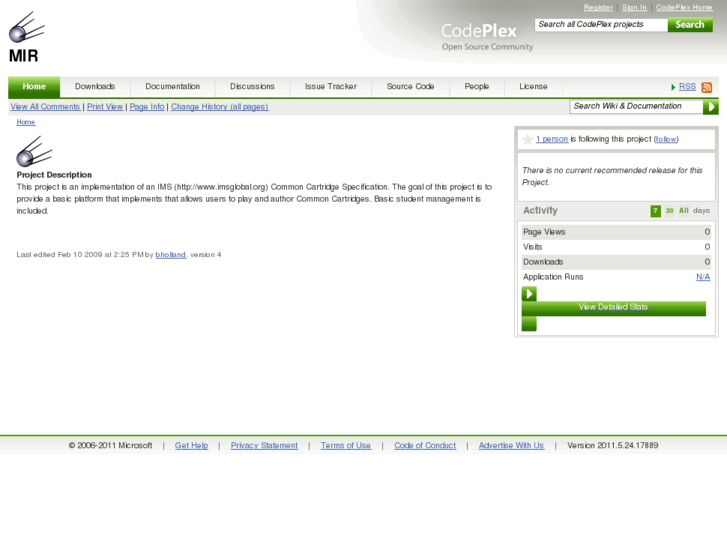Click the Home breadcrumb link
727x545 pixels.
pyautogui.click(x=26, y=122)
